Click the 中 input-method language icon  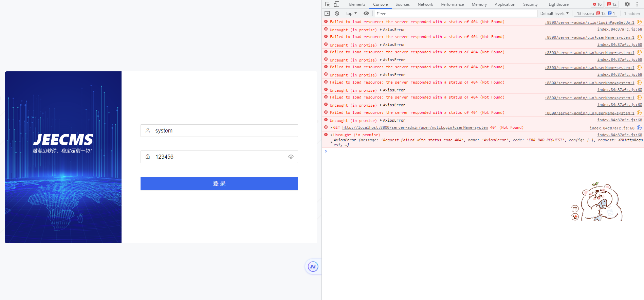(x=575, y=209)
